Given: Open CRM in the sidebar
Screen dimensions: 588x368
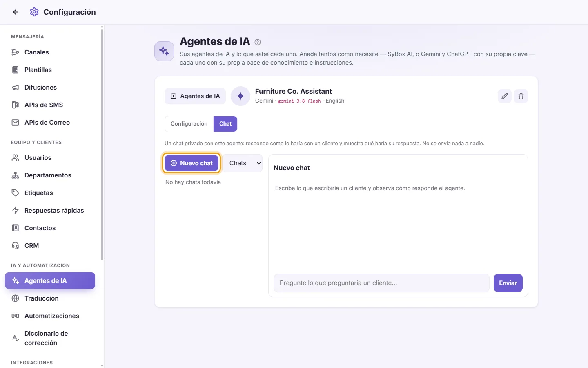Looking at the screenshot, I should pos(50,246).
